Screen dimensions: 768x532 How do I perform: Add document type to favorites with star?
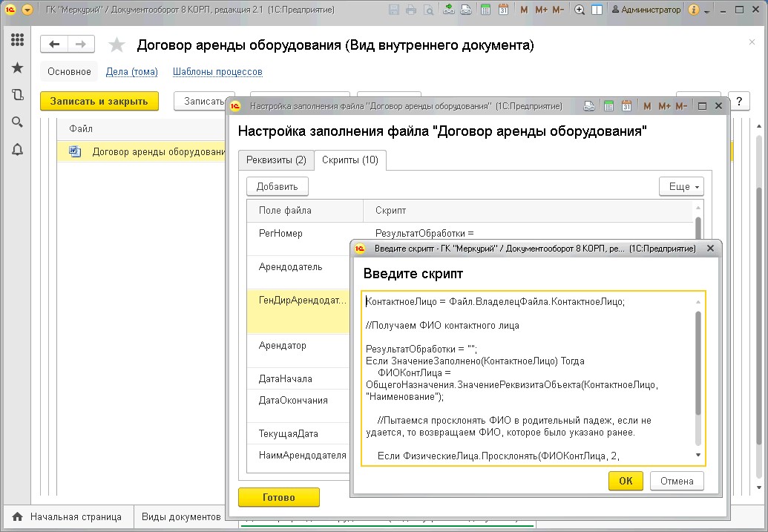point(116,45)
